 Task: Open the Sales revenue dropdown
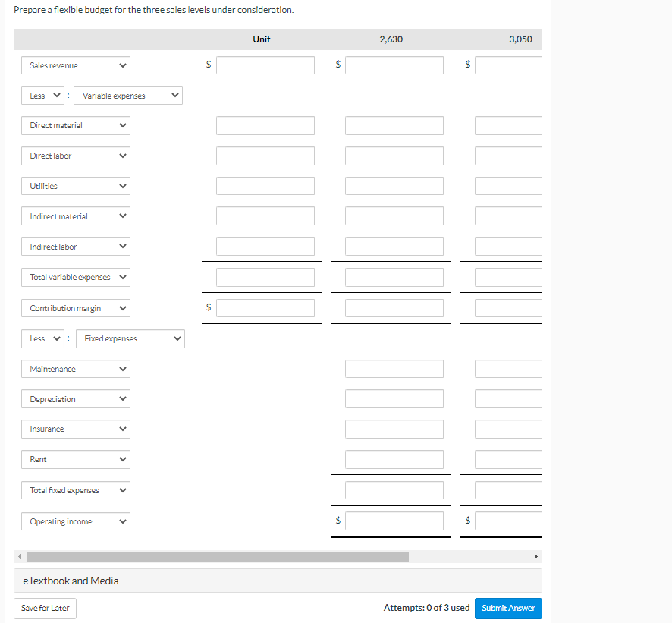click(x=76, y=65)
